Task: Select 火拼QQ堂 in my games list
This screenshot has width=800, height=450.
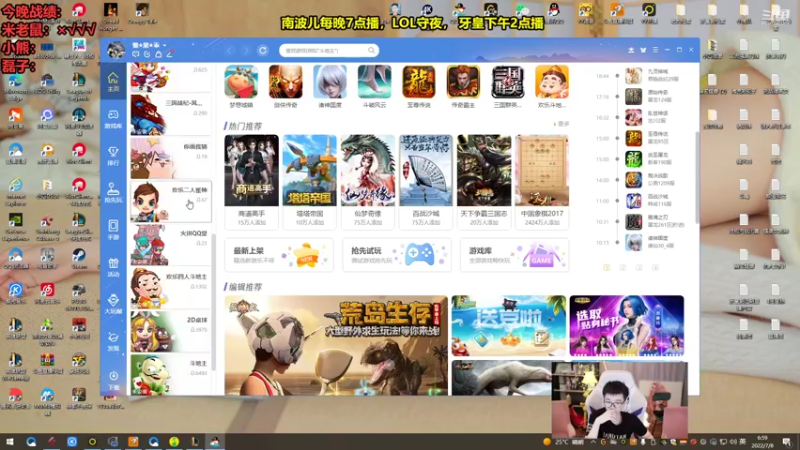Action: coord(171,245)
